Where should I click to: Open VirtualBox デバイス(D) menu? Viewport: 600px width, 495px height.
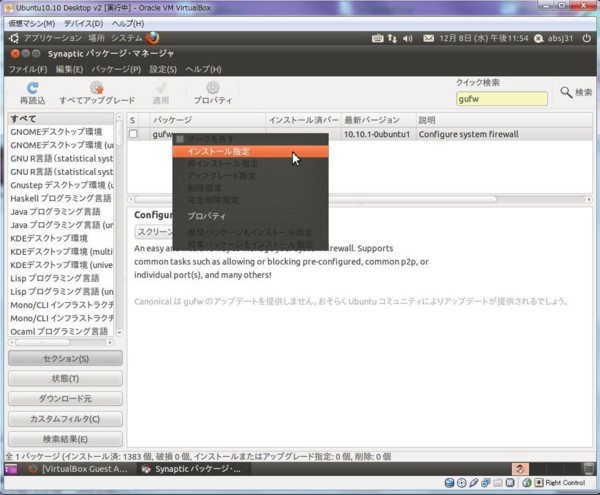(83, 24)
